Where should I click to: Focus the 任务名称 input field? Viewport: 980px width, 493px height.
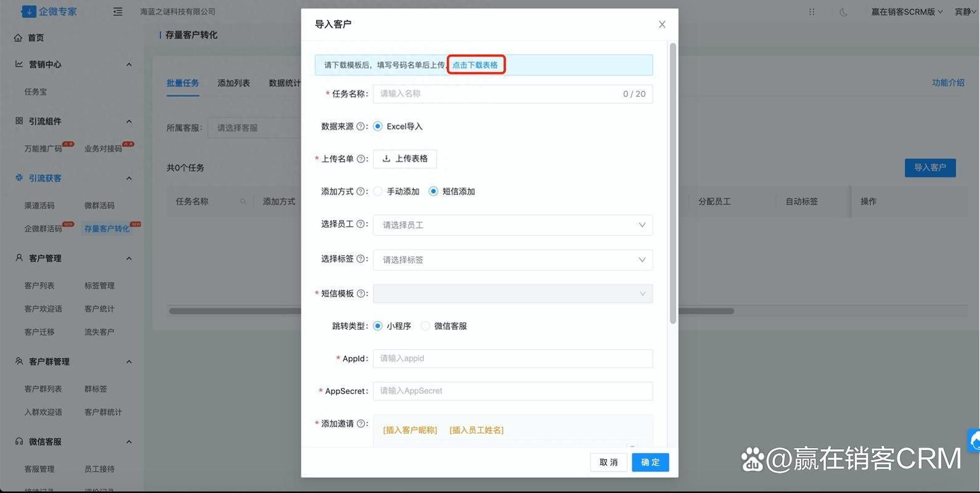point(513,94)
